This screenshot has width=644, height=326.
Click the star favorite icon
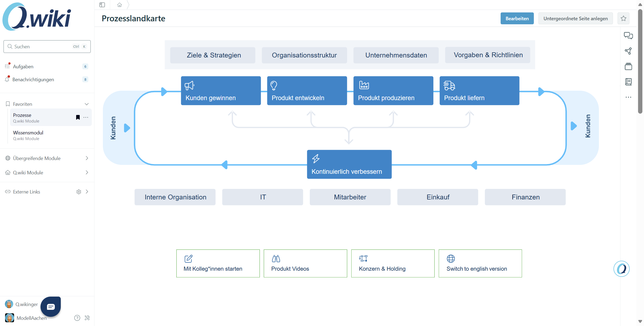[x=623, y=18]
